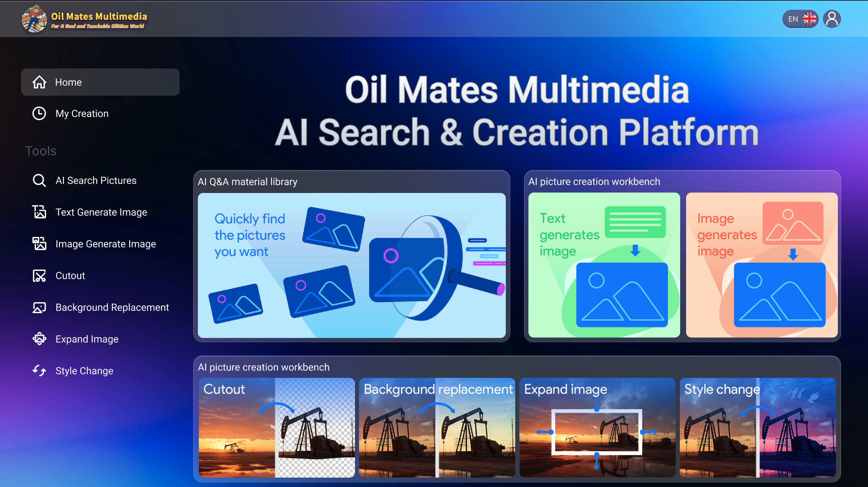Open the My Creation menu item
This screenshot has height=487, width=868.
coord(100,113)
